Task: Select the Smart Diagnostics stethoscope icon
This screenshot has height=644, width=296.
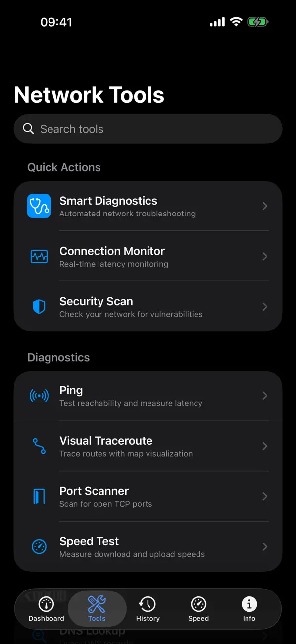Action: click(39, 206)
